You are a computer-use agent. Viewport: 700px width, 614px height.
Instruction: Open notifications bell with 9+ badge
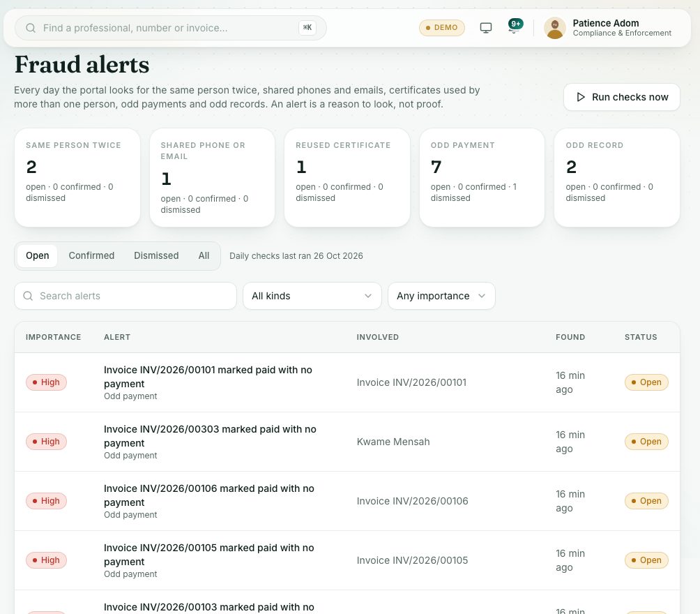(515, 27)
